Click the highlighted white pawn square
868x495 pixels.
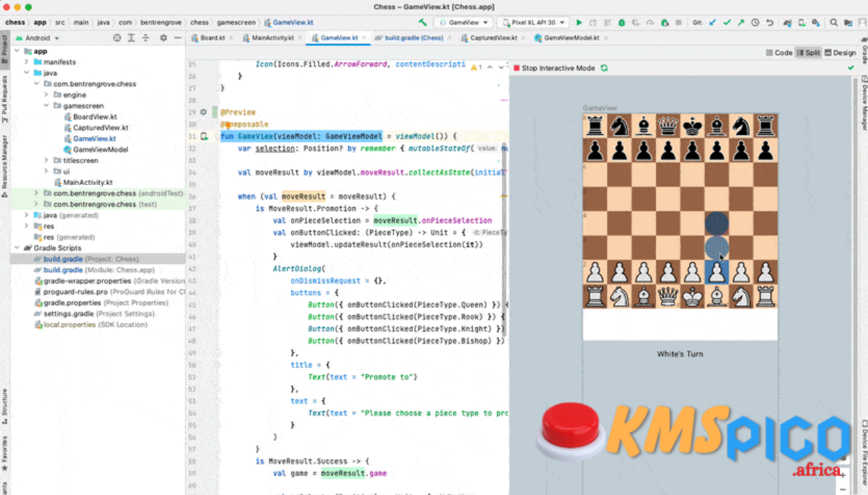click(717, 272)
